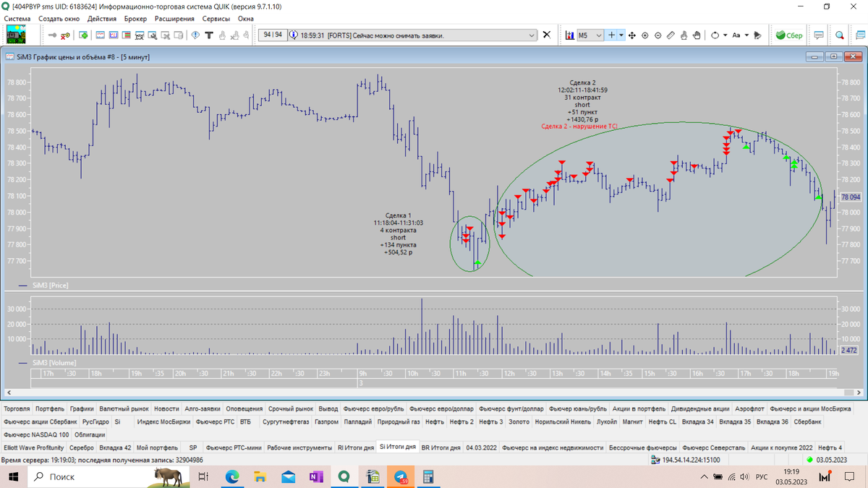
Task: Switch to the Облигации tab
Action: coord(90,435)
